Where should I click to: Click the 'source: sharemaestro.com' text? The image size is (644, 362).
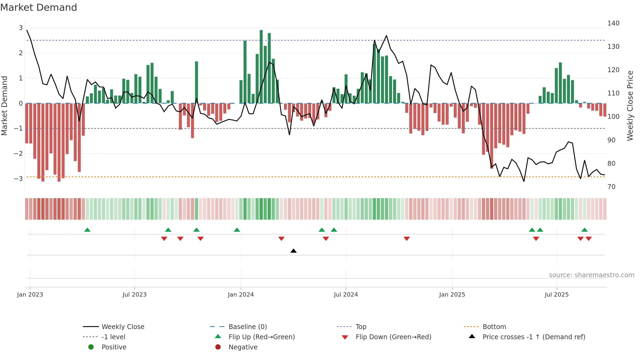click(x=592, y=275)
